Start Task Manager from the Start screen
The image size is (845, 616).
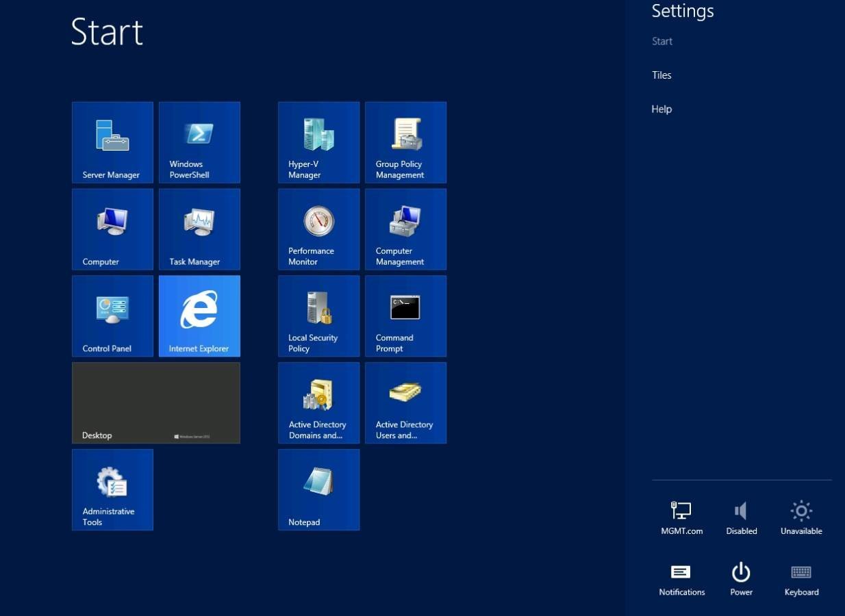click(199, 229)
